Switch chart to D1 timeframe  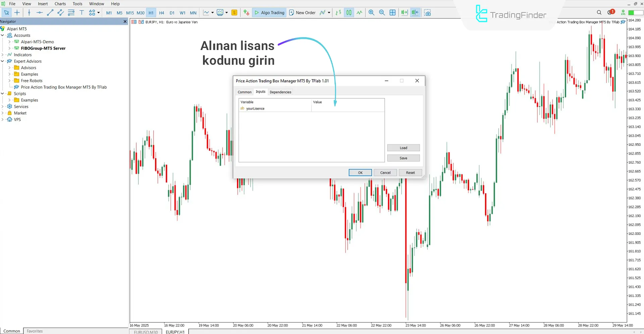coord(172,13)
